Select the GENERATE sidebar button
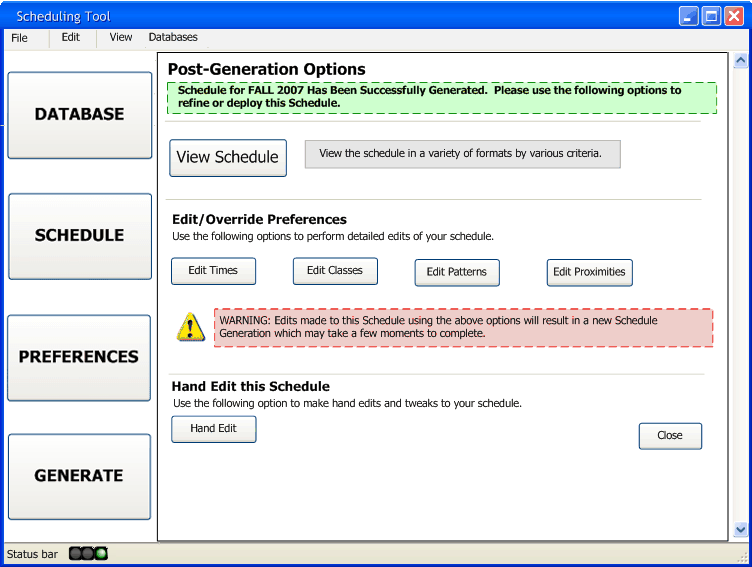This screenshot has height=567, width=752. (x=80, y=477)
